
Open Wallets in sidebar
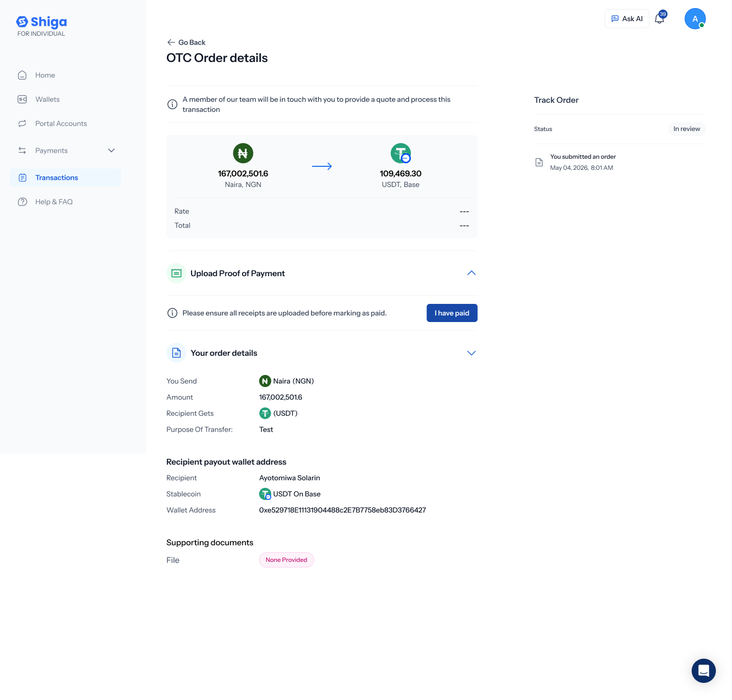66,99
